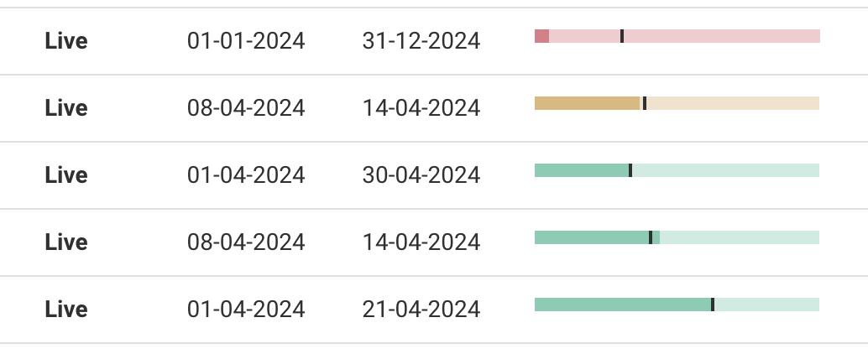Click start date 01-04-2024 in the 21-04-2024 row

(246, 309)
